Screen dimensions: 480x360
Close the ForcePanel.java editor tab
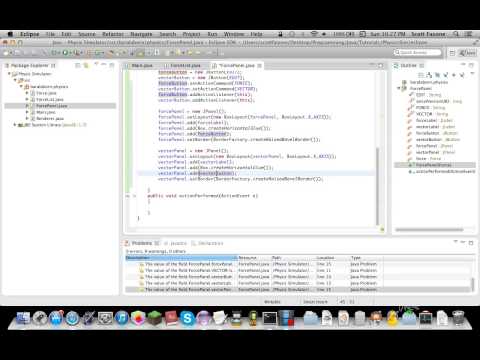[x=260, y=66]
